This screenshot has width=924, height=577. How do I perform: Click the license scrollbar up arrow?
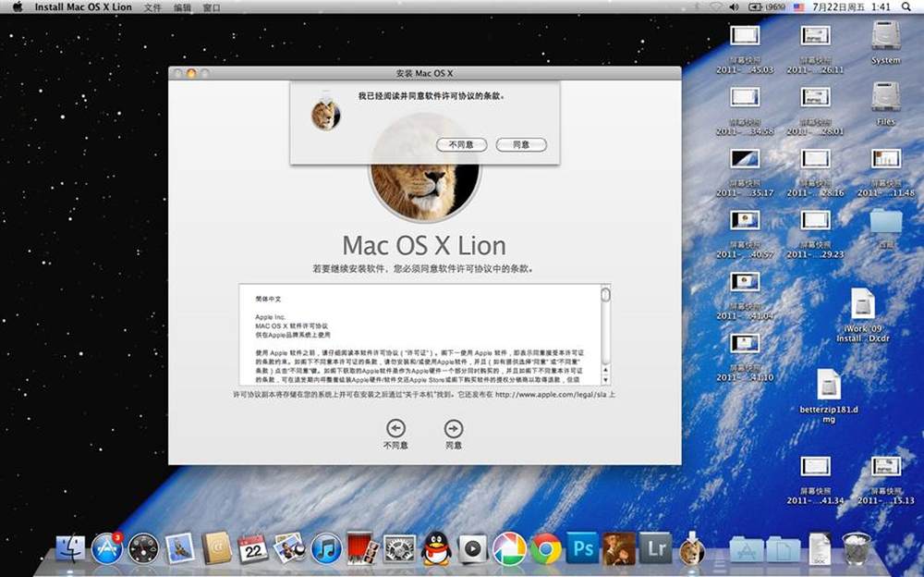click(x=605, y=370)
